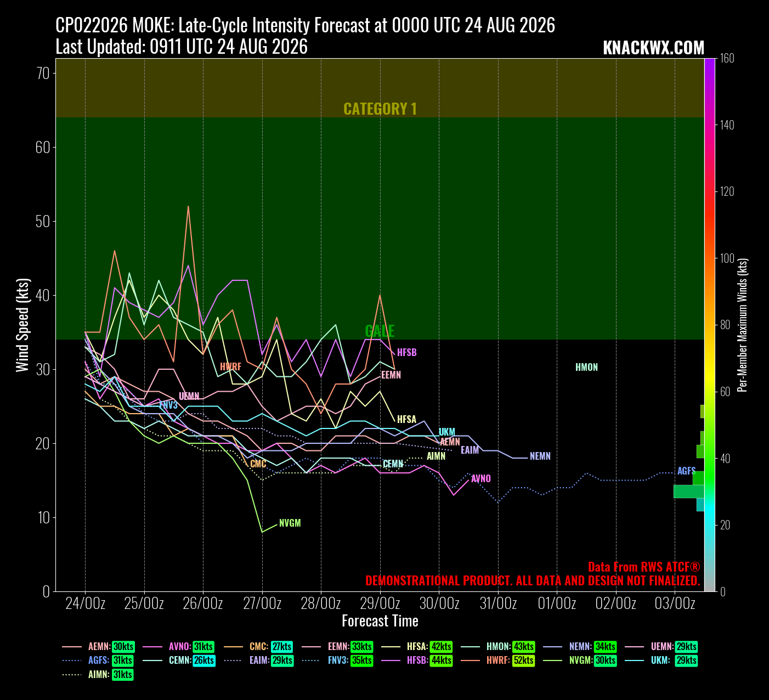Select the 30/00z tick on the time axis
The image size is (769, 700).
[x=439, y=604]
